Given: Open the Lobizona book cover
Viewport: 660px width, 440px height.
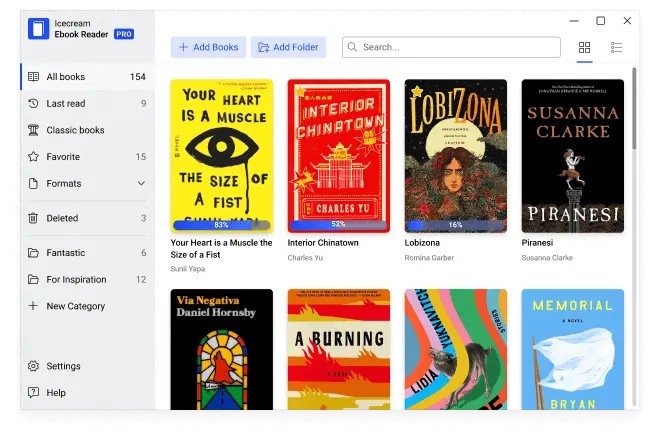Looking at the screenshot, I should coord(455,156).
